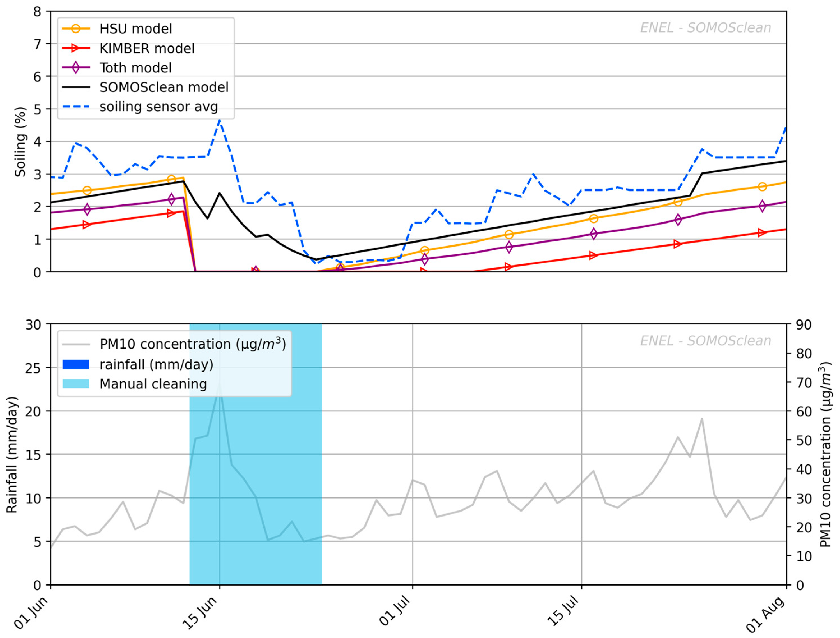Click the HSU model legend circle marker
The height and width of the screenshot is (638, 840).
pos(75,29)
